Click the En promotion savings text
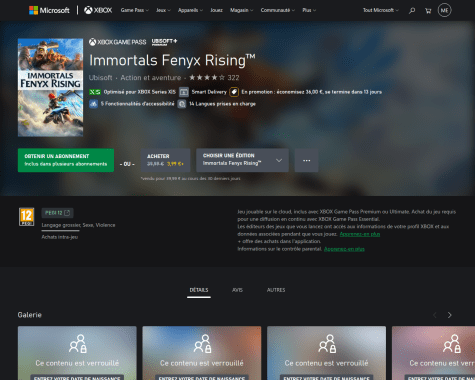Viewport: 475px width, 380px height. 312,92
